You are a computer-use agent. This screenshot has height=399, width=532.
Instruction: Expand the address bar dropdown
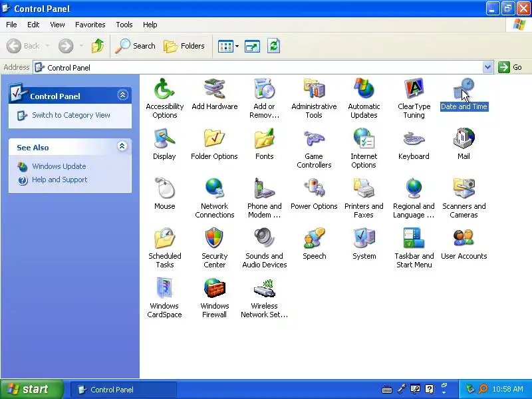click(487, 67)
